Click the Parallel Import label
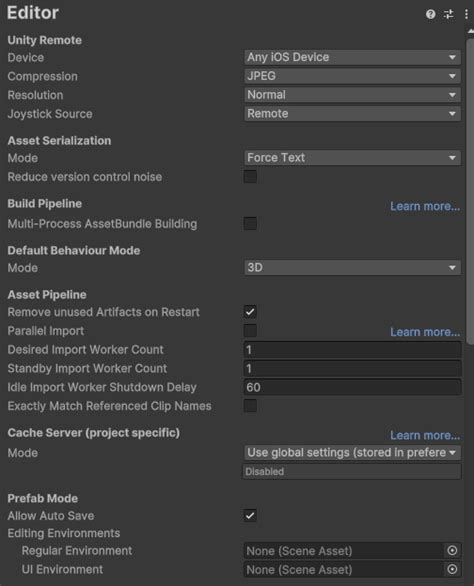 46,331
